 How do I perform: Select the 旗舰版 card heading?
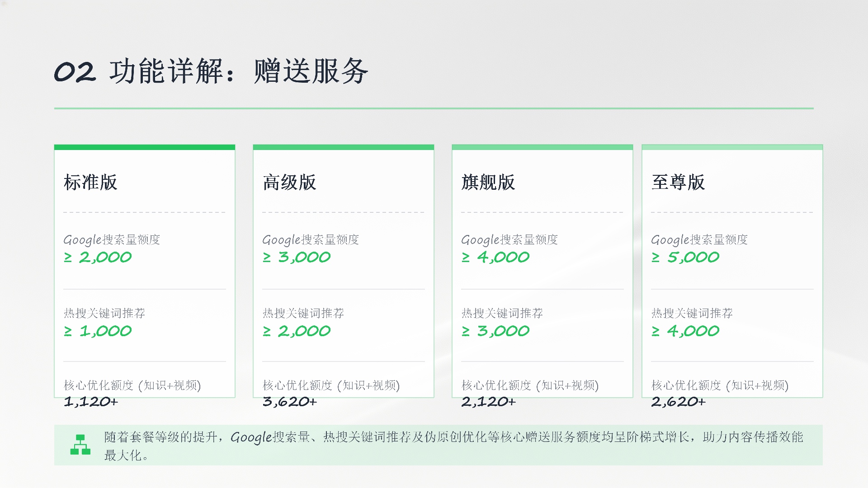488,183
